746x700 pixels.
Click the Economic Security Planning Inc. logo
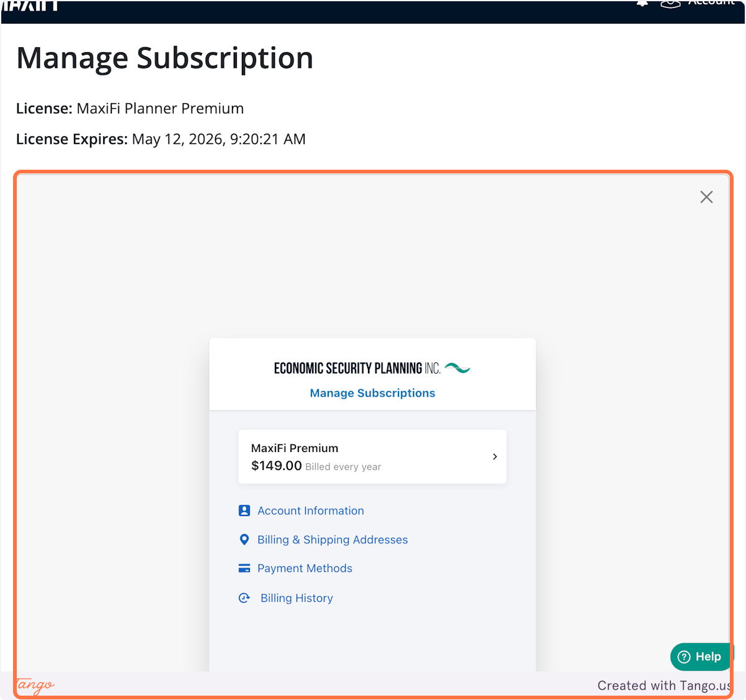click(x=372, y=368)
